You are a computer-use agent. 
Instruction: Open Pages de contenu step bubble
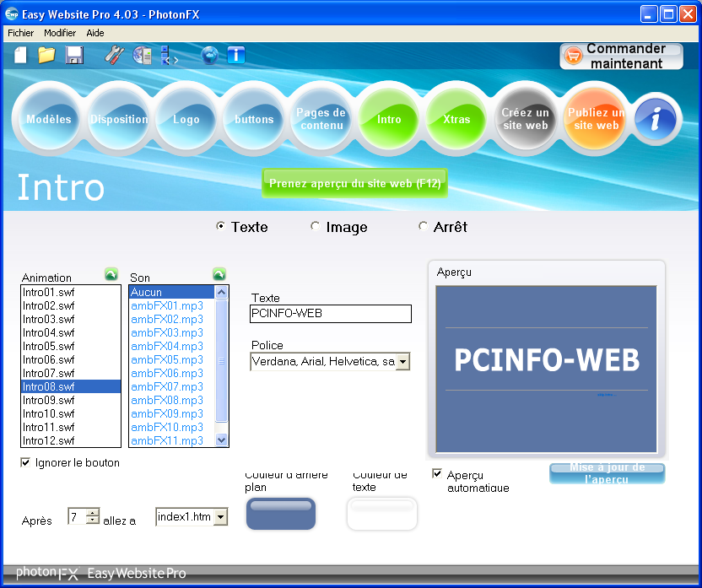pyautogui.click(x=321, y=119)
